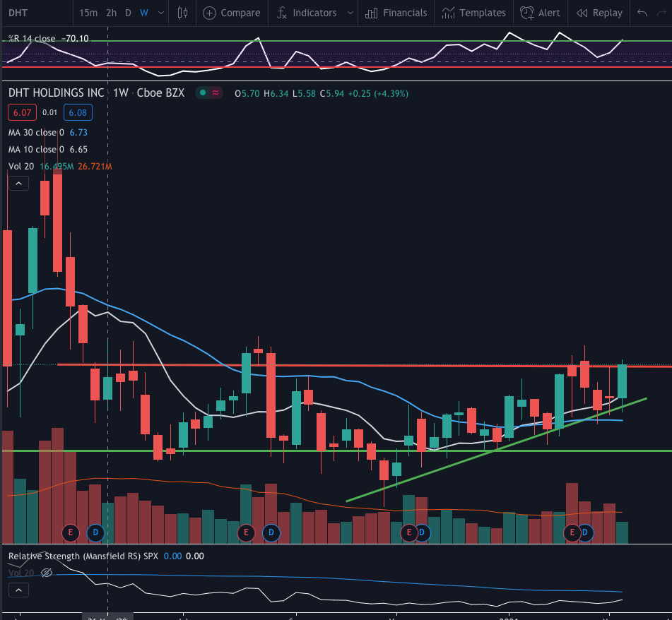Open the Indicators dialog
Image resolution: width=672 pixels, height=620 pixels.
(307, 13)
